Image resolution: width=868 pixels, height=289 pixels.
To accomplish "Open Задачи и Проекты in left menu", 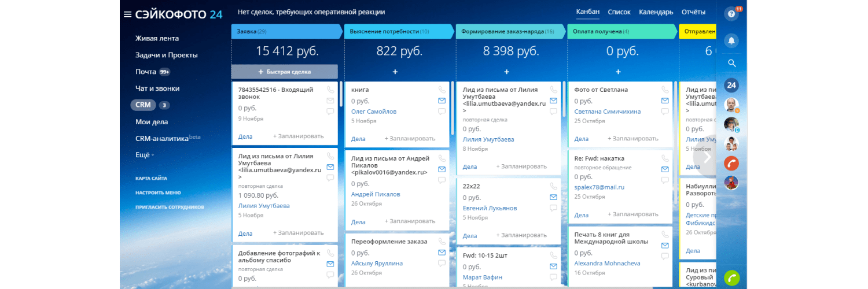I will tap(167, 55).
